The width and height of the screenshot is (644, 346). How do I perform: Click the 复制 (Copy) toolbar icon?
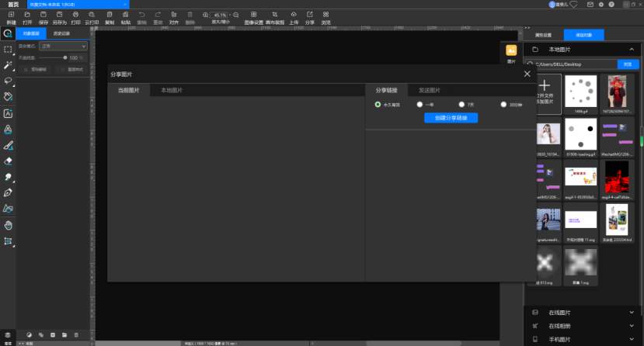(x=110, y=16)
